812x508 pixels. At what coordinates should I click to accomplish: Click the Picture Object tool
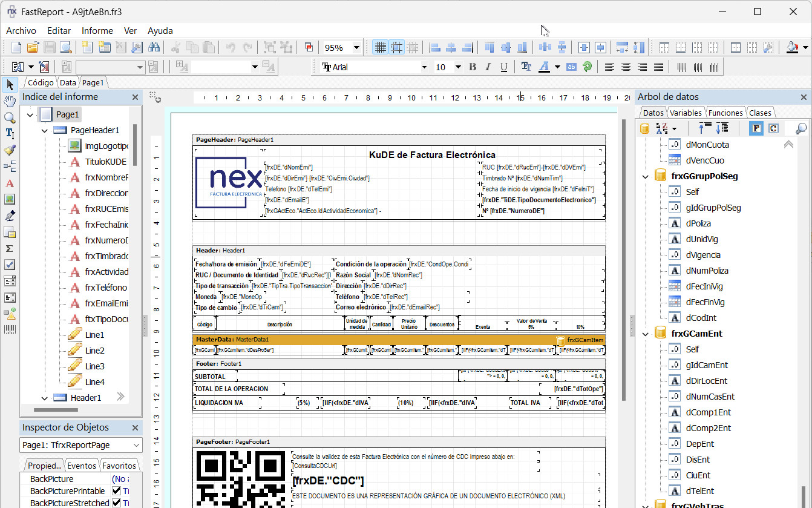tap(10, 199)
